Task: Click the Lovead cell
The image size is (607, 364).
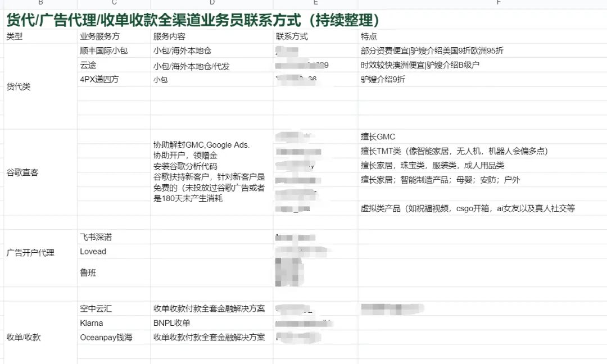Action: (x=114, y=251)
